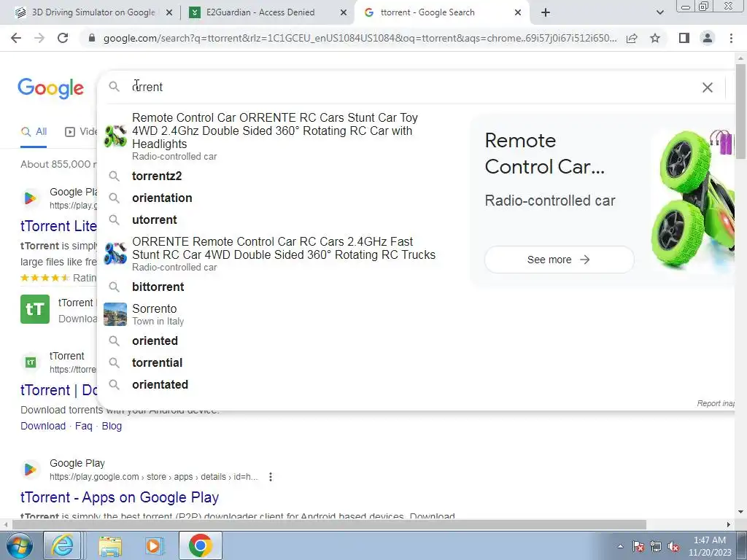Reload the current page
The image size is (747, 560).
pyautogui.click(x=63, y=38)
